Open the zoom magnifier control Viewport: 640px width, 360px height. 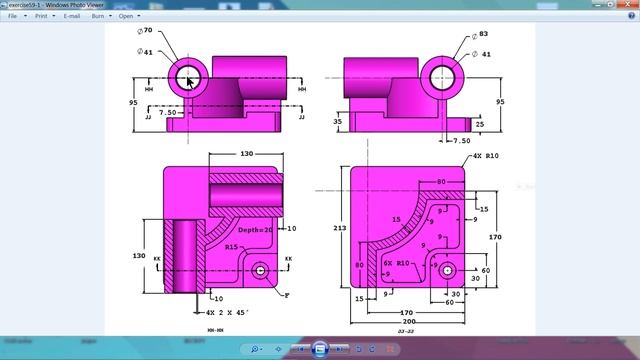point(256,349)
